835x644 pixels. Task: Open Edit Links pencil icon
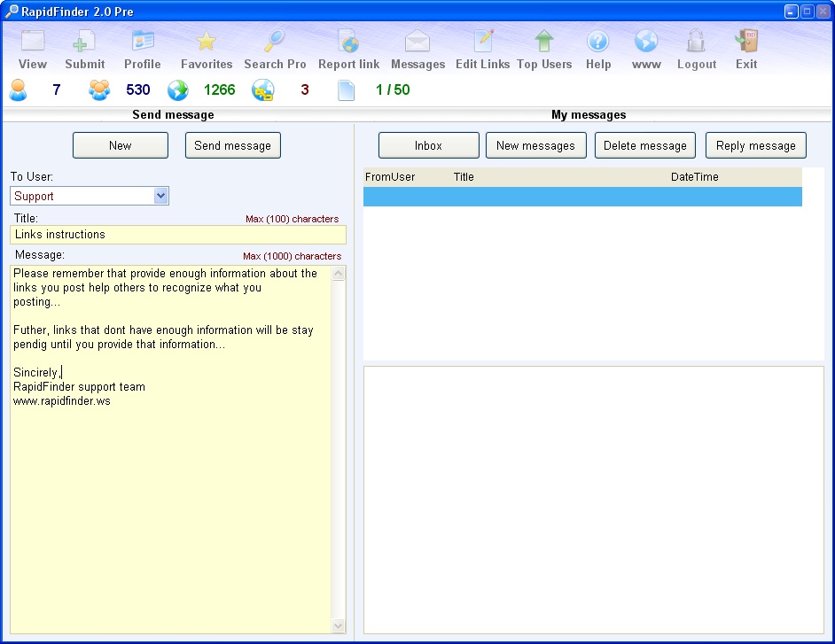pyautogui.click(x=483, y=41)
